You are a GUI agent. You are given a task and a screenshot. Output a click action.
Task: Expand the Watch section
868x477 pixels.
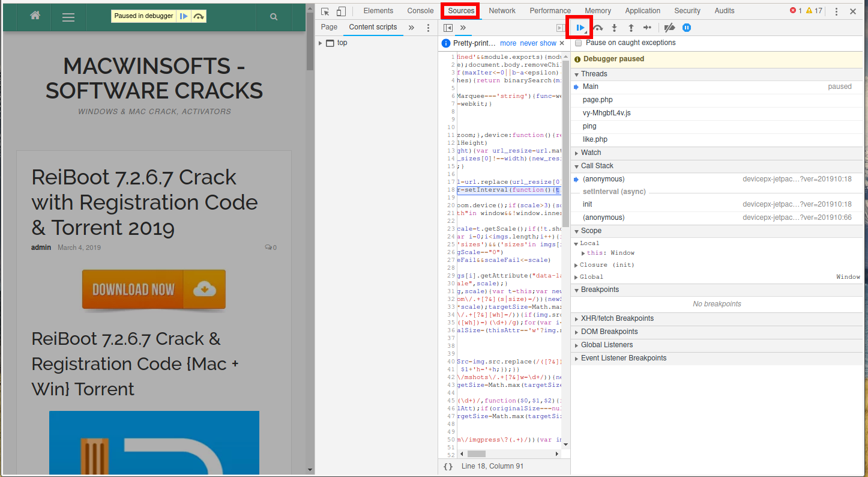tap(591, 153)
